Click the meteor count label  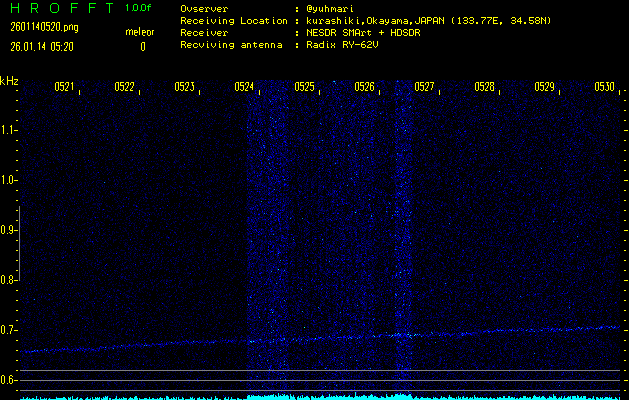pyautogui.click(x=139, y=32)
